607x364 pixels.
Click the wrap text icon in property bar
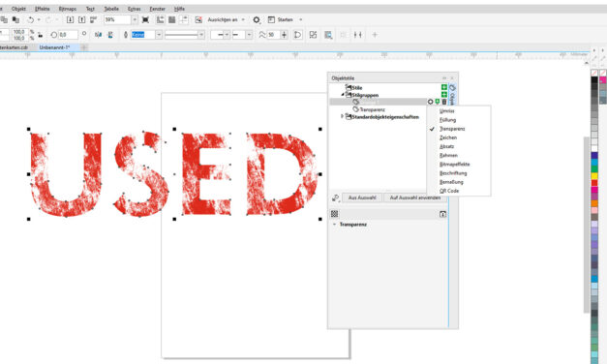[328, 35]
